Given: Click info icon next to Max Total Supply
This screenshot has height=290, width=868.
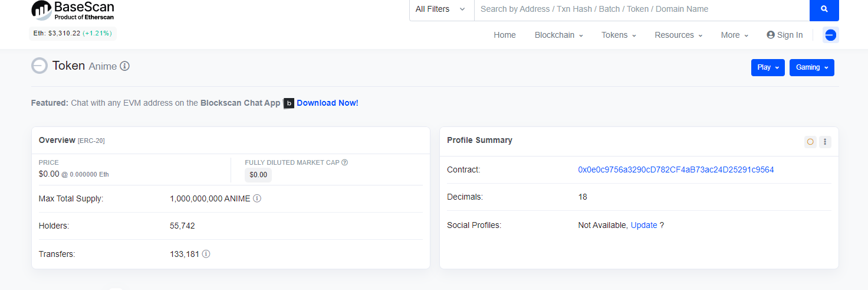Looking at the screenshot, I should tap(257, 198).
